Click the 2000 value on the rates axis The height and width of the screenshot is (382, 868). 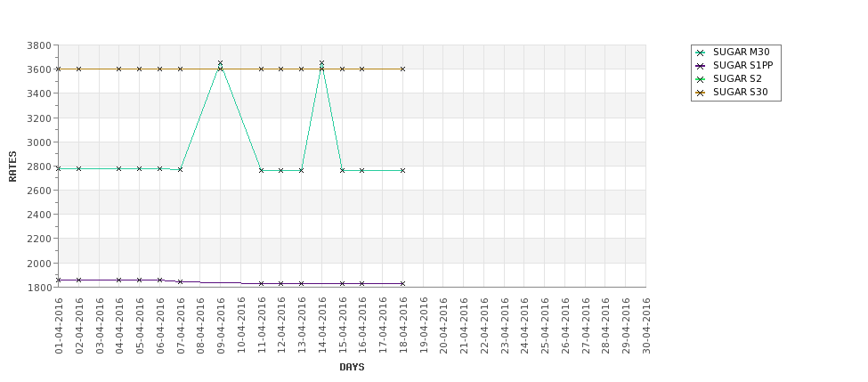click(x=39, y=263)
